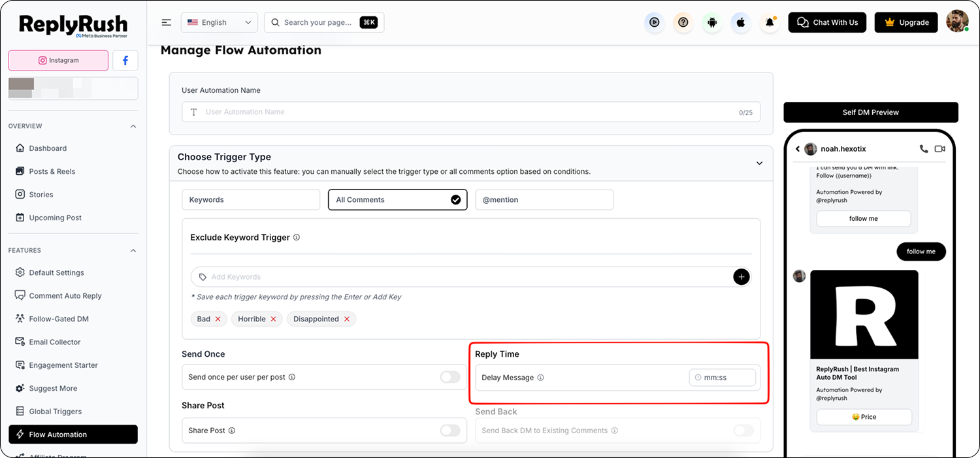The image size is (980, 458).
Task: Click Chat With Us button
Action: pos(828,22)
